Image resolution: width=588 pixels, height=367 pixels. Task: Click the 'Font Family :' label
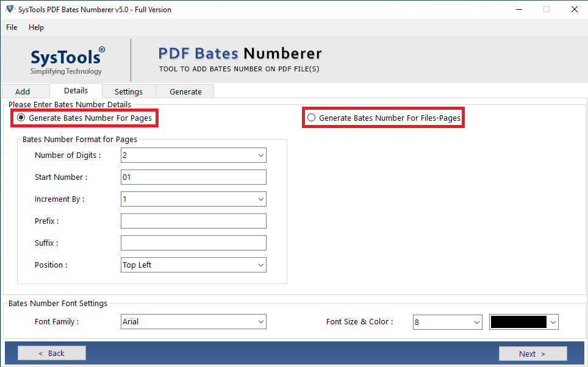(57, 322)
